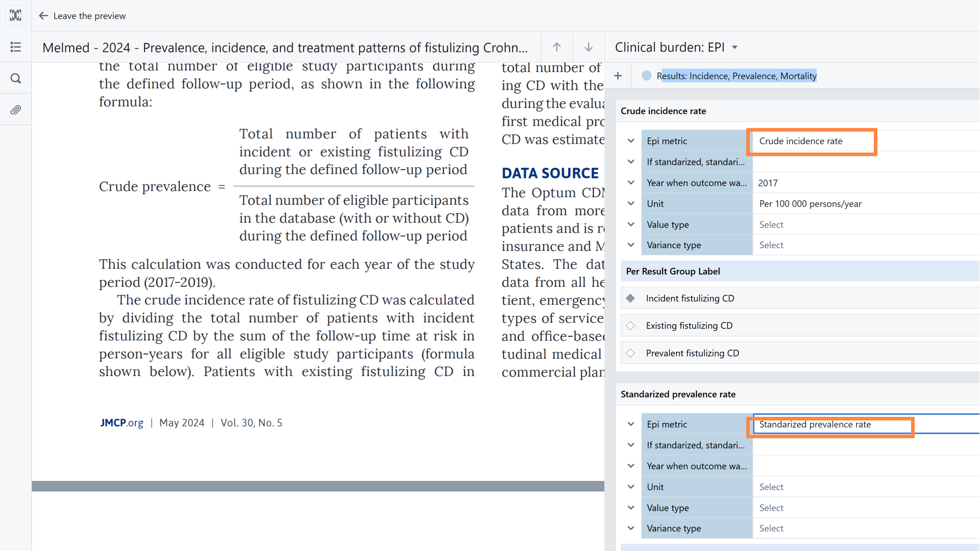Click the back arrow beside Leave the preview
This screenshot has width=980, height=551.
click(x=43, y=16)
